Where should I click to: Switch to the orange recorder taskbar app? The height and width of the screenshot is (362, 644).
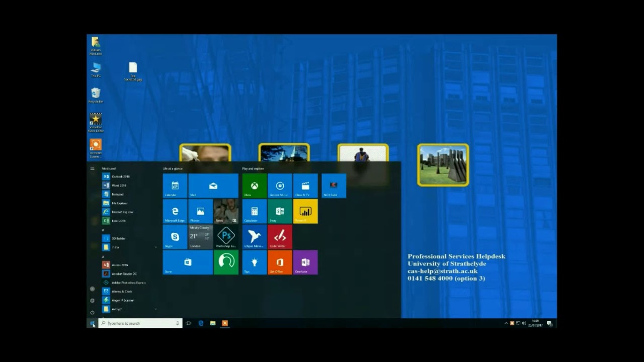click(225, 323)
